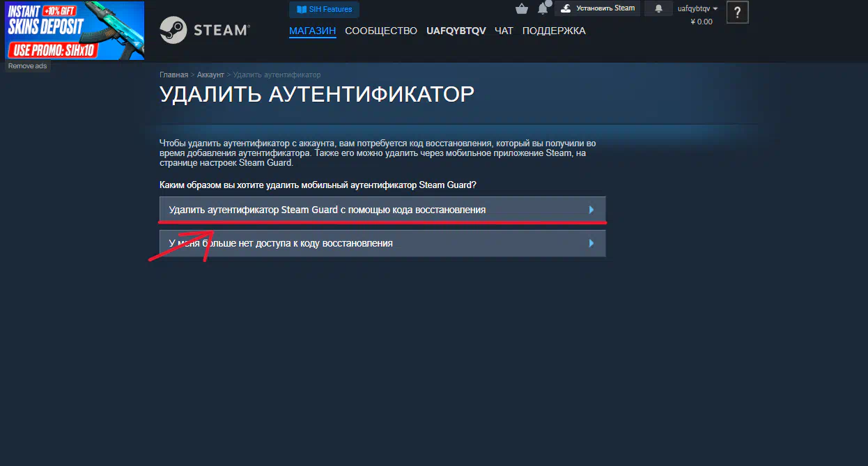Click the Аккаунт breadcrumb link
Viewport: 868px width, 466px height.
[210, 75]
